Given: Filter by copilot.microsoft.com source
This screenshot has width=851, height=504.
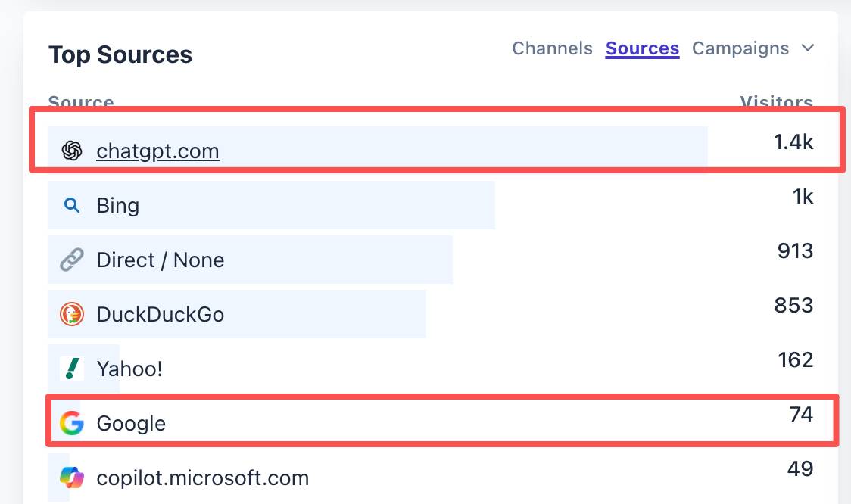Looking at the screenshot, I should click(x=202, y=478).
